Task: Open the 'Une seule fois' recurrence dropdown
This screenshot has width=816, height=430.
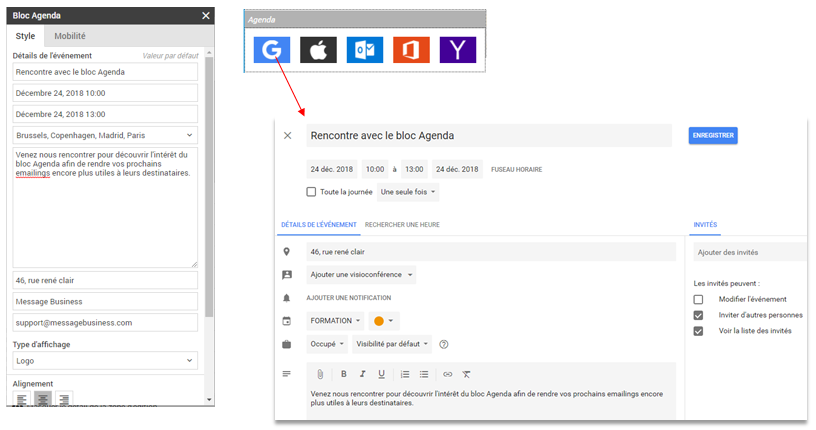Action: 408,192
